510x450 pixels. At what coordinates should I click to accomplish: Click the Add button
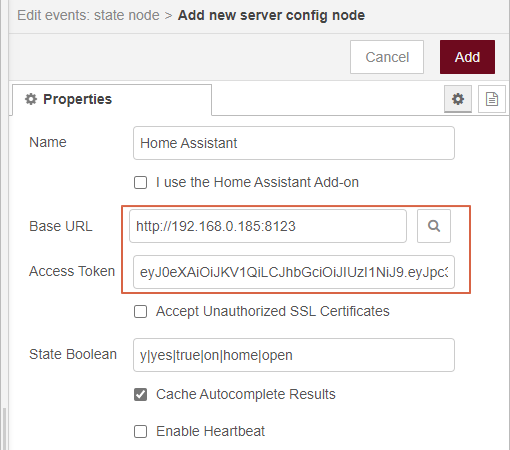[x=467, y=57]
